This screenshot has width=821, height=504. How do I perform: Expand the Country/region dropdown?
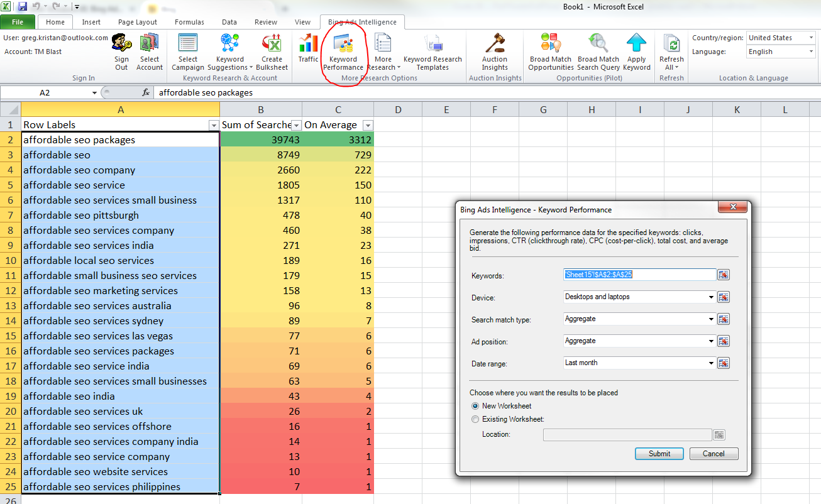point(811,38)
